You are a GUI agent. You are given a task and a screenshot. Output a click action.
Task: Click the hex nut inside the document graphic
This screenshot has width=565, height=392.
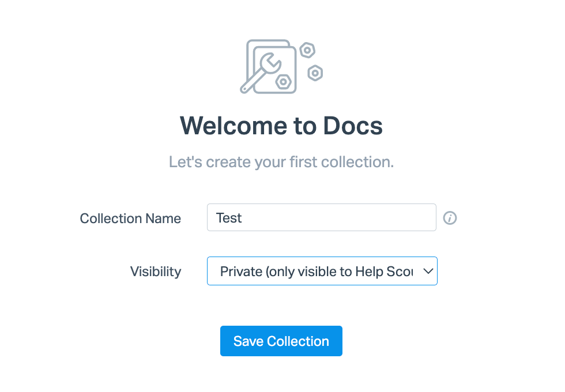click(284, 82)
